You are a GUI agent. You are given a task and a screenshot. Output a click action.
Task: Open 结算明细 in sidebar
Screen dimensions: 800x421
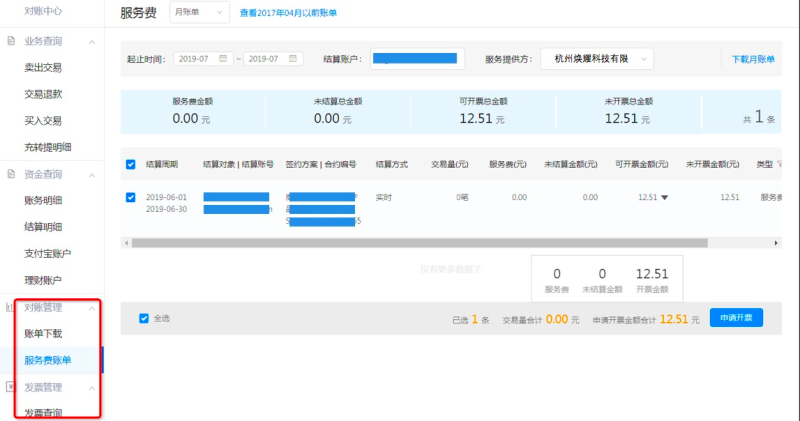[x=43, y=227]
